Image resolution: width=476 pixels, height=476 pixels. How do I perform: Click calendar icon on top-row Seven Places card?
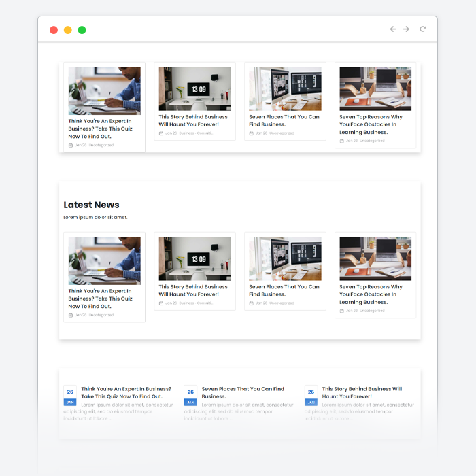pyautogui.click(x=251, y=133)
